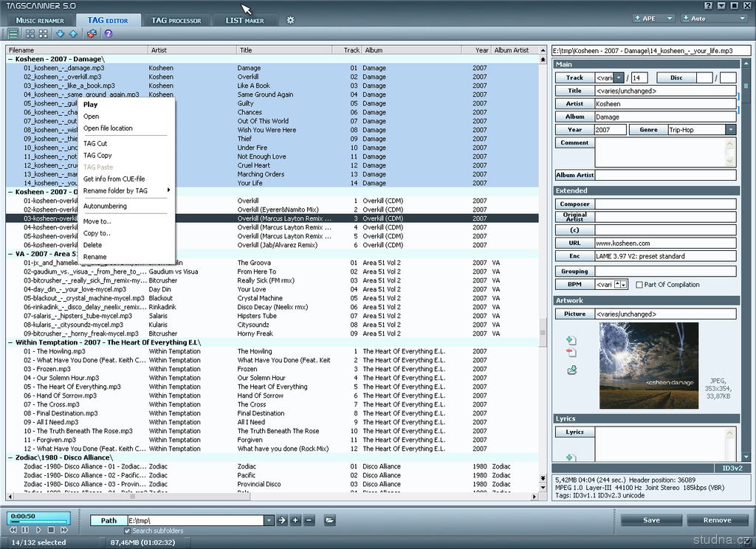Click the add cover picture icon
The width and height of the screenshot is (756, 549).
[x=571, y=340]
